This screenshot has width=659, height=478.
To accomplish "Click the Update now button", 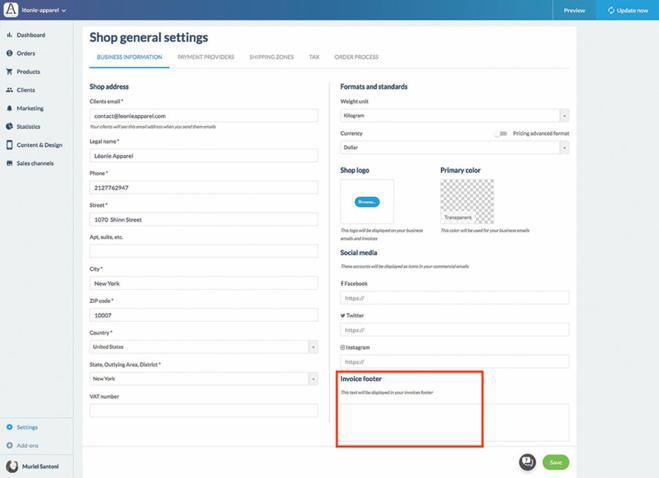I will pos(627,10).
